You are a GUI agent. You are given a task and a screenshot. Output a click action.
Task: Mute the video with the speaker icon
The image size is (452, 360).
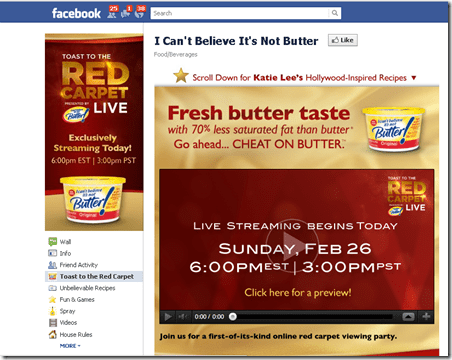183,317
